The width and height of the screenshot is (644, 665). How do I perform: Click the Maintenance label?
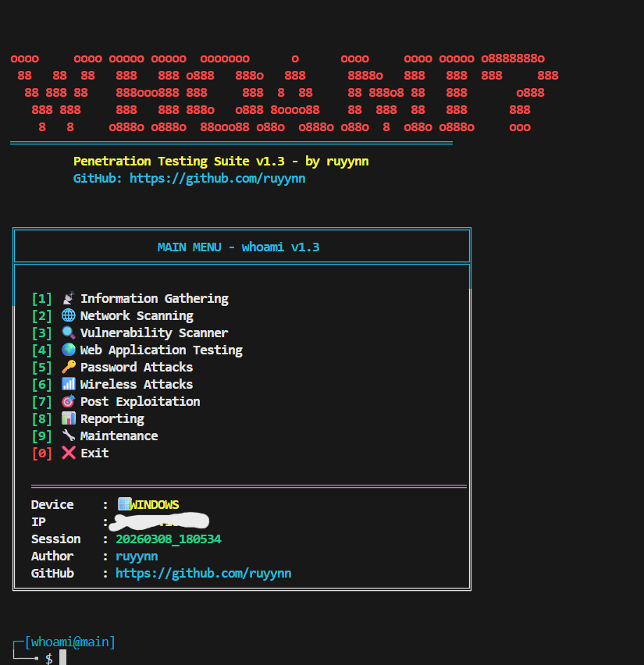coord(119,436)
